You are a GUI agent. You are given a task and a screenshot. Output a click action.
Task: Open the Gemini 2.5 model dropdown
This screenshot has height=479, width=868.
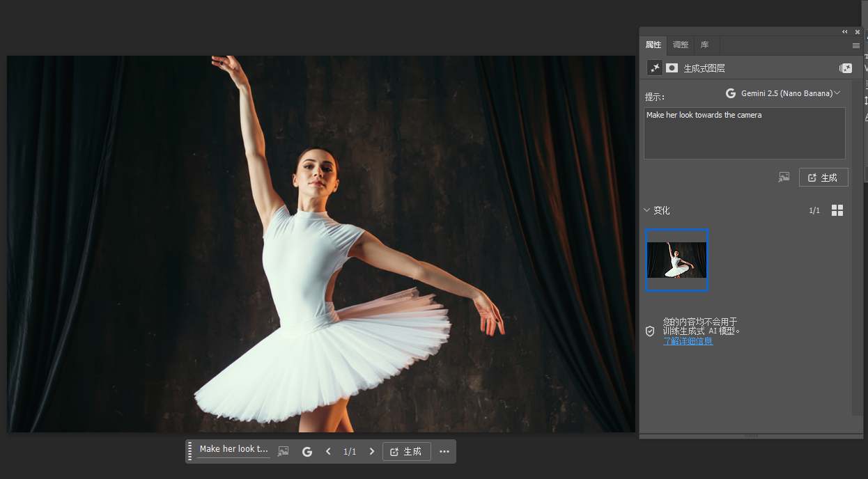[782, 93]
